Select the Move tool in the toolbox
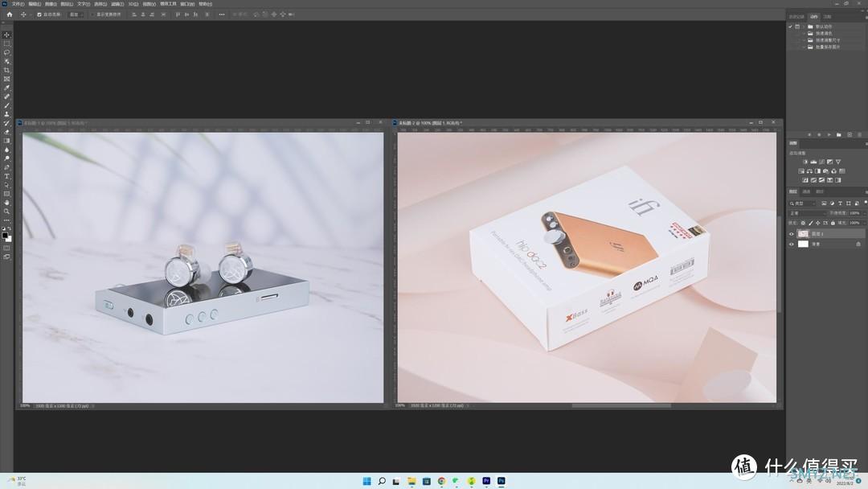Screen dimensions: 868x489 6,35
